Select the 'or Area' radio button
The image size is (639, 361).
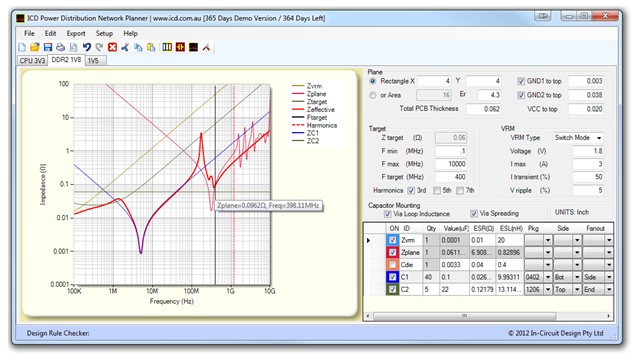pyautogui.click(x=372, y=95)
